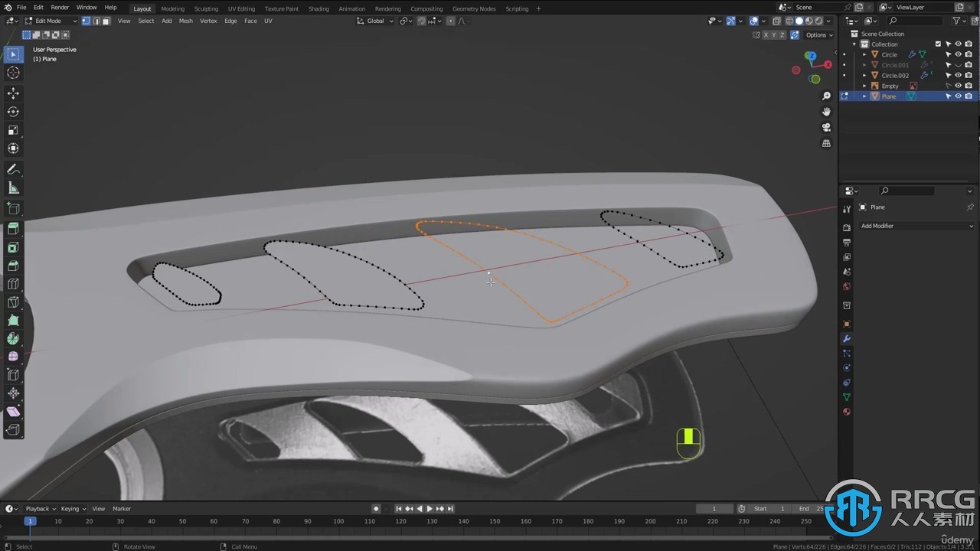Viewport: 980px width, 551px height.
Task: Toggle X axis mirror button
Action: (x=765, y=34)
